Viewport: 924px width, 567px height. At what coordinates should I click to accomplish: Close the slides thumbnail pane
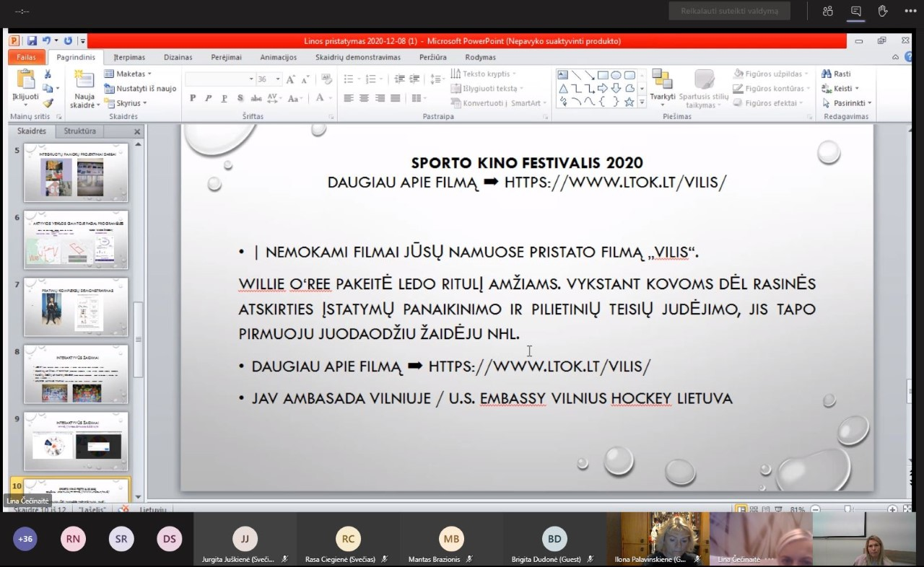pos(137,132)
